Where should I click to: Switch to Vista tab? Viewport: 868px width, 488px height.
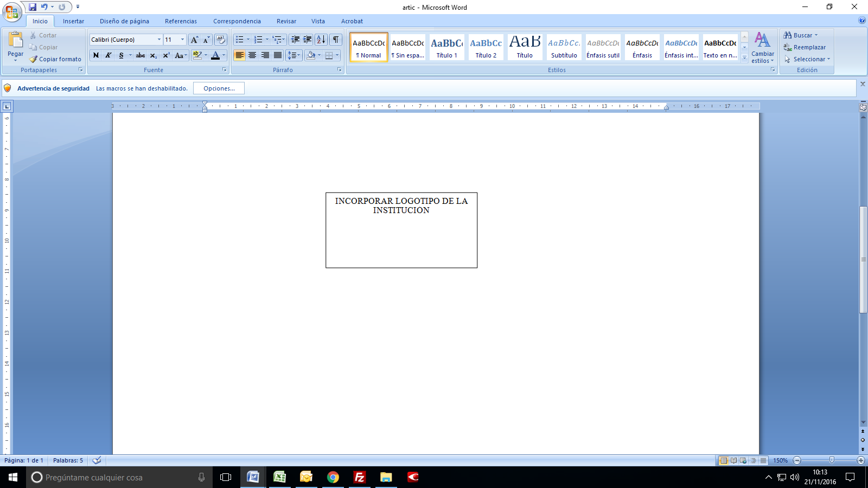point(318,21)
